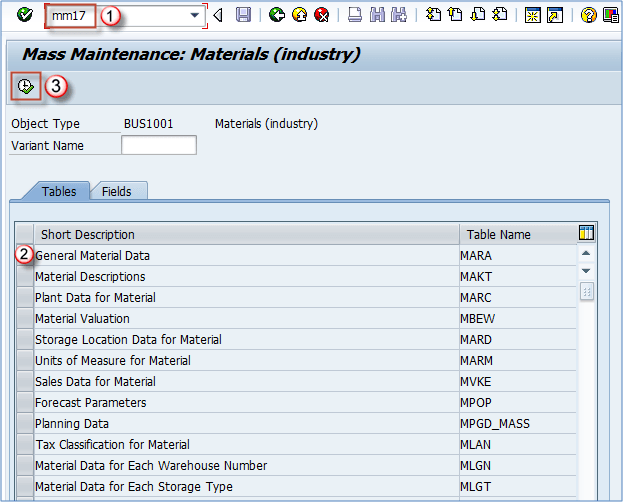The width and height of the screenshot is (623, 502).
Task: Click the Variant Name input field
Action: click(158, 146)
